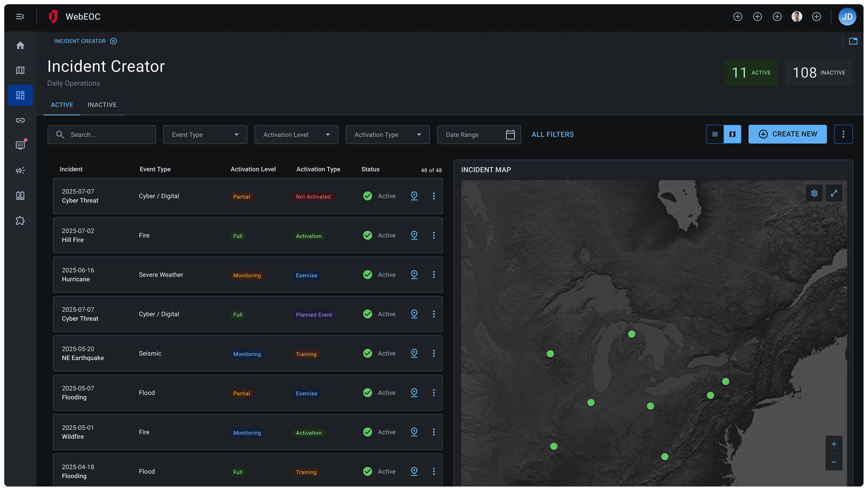
Task: Expand the Event Type dropdown
Action: [x=205, y=135]
